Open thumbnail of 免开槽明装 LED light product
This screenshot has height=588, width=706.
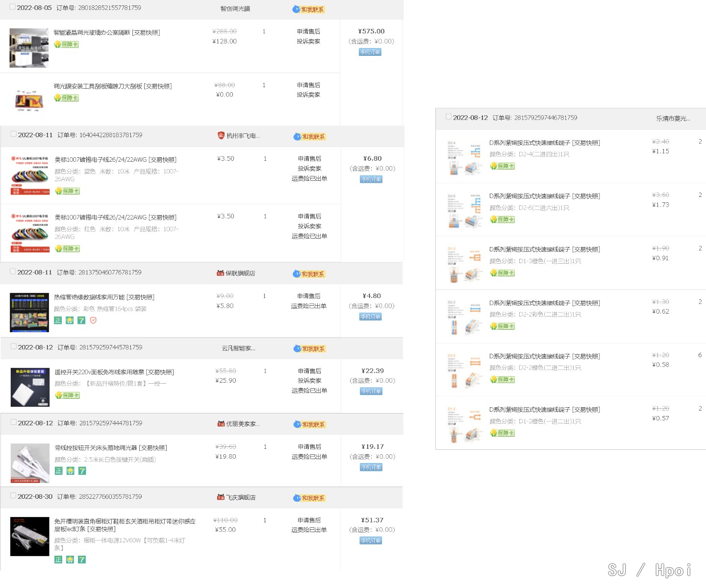(29, 537)
